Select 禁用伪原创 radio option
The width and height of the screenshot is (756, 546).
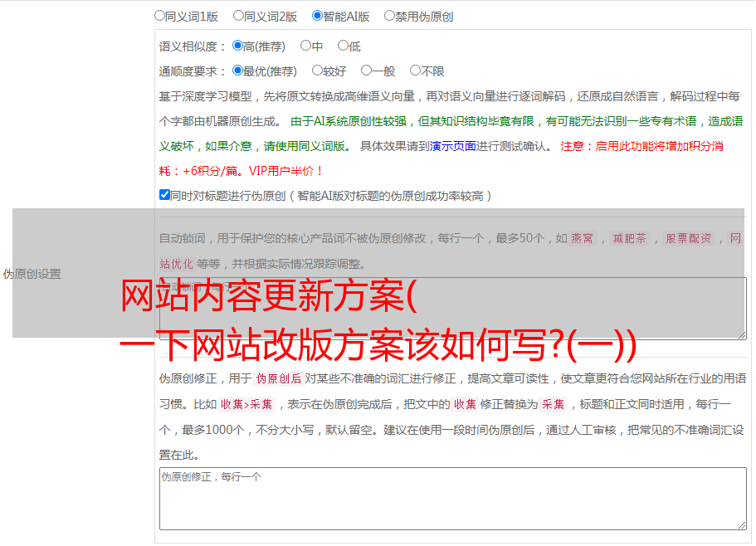[389, 16]
